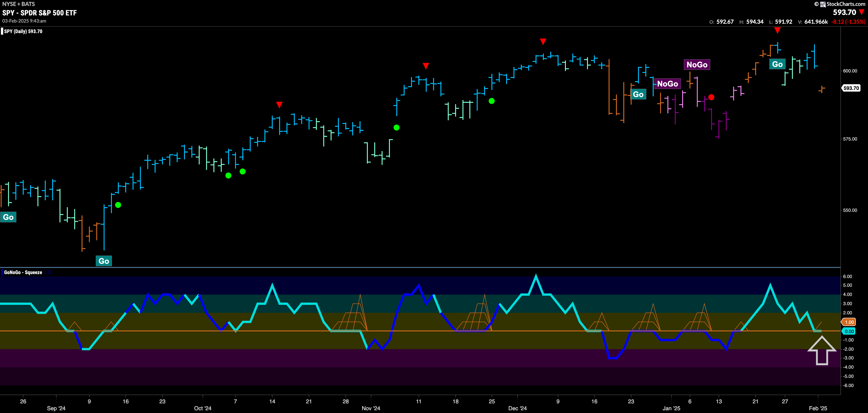Screen dimensions: 868x413
Task: Click the red triangle above the November 11 peak
Action: (425, 66)
